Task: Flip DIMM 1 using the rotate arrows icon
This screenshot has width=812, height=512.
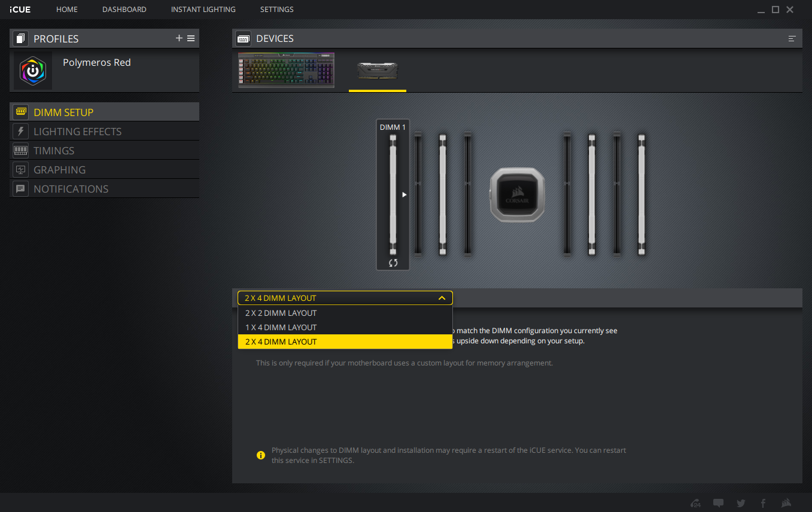Action: click(x=393, y=263)
